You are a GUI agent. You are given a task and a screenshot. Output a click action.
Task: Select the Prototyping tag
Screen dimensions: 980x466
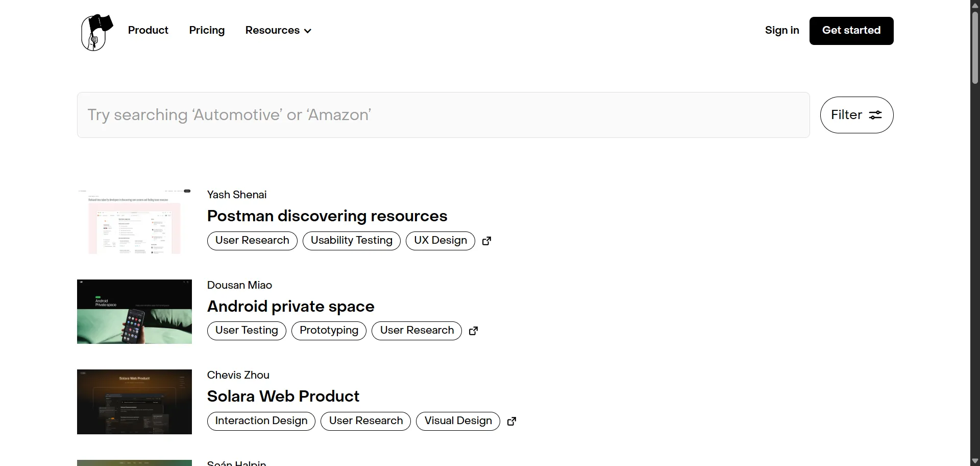click(x=329, y=331)
